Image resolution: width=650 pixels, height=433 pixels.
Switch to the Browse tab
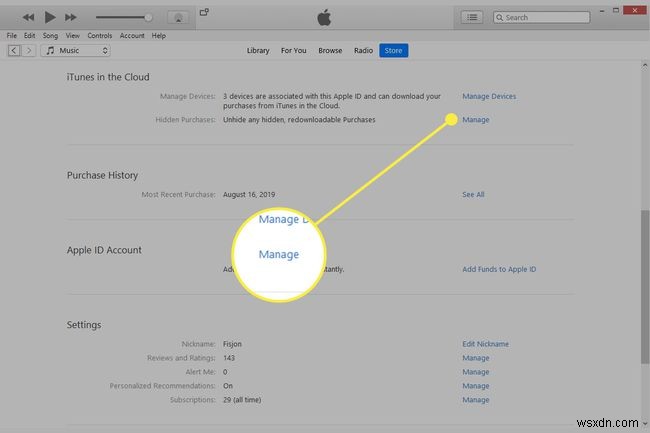coord(330,51)
